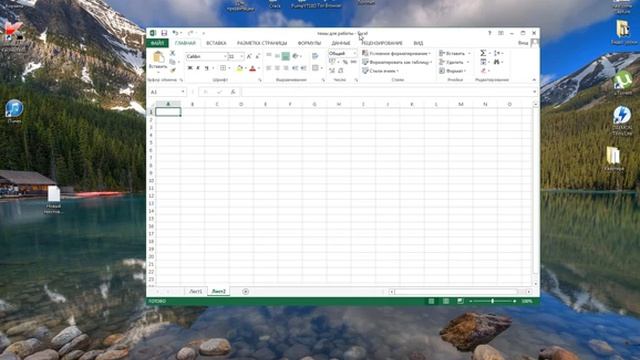
Task: Increase indent in alignment group
Action: pos(304,68)
